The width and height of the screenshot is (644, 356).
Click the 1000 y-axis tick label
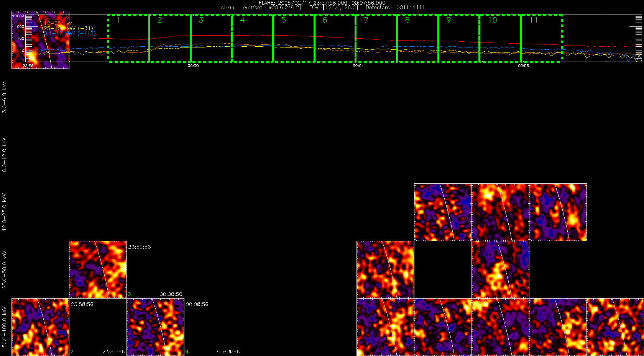(x=20, y=27)
